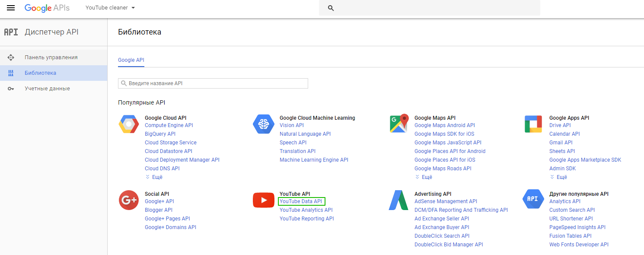Open the Translation API link
Screen dimensions: 644x255
point(297,151)
